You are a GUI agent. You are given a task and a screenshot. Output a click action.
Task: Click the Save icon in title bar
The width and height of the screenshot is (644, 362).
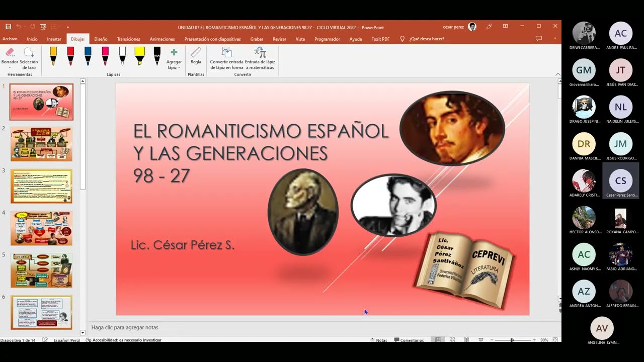[x=8, y=27]
